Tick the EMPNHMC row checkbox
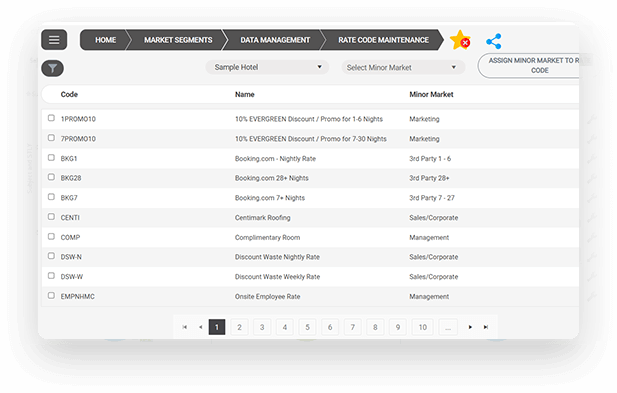This screenshot has width=617, height=393. tap(51, 295)
